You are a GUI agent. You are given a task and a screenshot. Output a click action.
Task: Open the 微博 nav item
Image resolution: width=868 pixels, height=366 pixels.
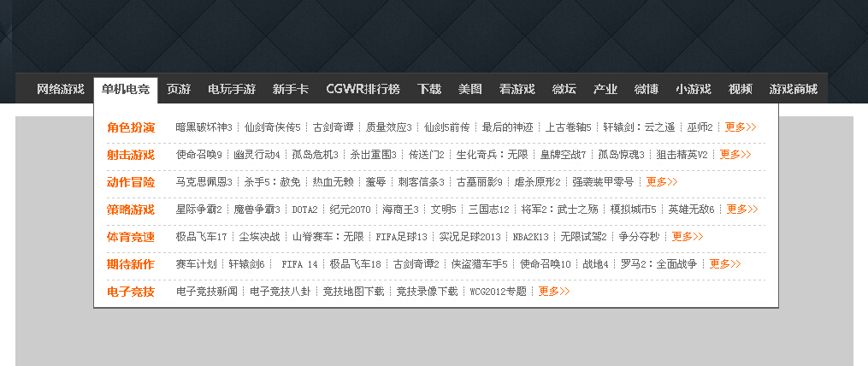coord(646,89)
